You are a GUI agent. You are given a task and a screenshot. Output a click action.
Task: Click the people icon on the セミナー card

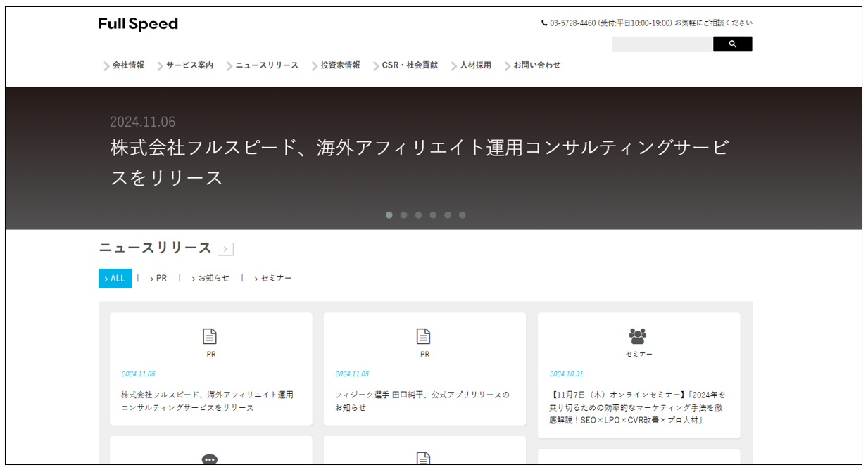[x=638, y=336]
